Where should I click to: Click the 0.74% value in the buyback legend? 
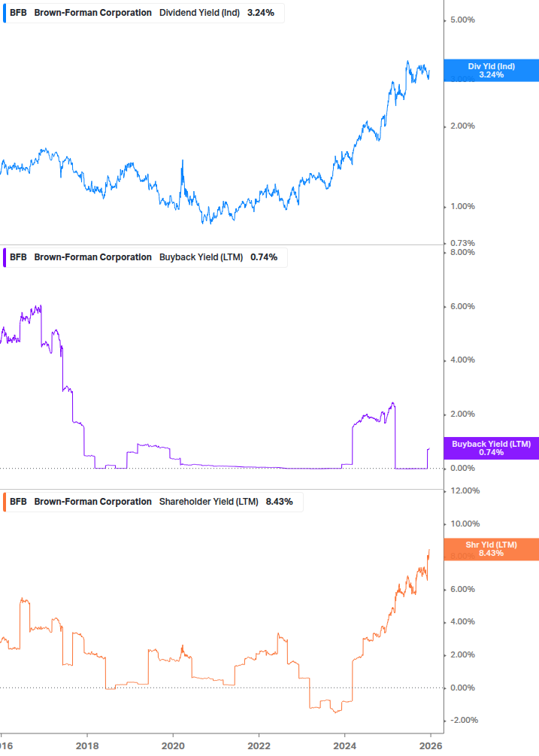point(264,257)
